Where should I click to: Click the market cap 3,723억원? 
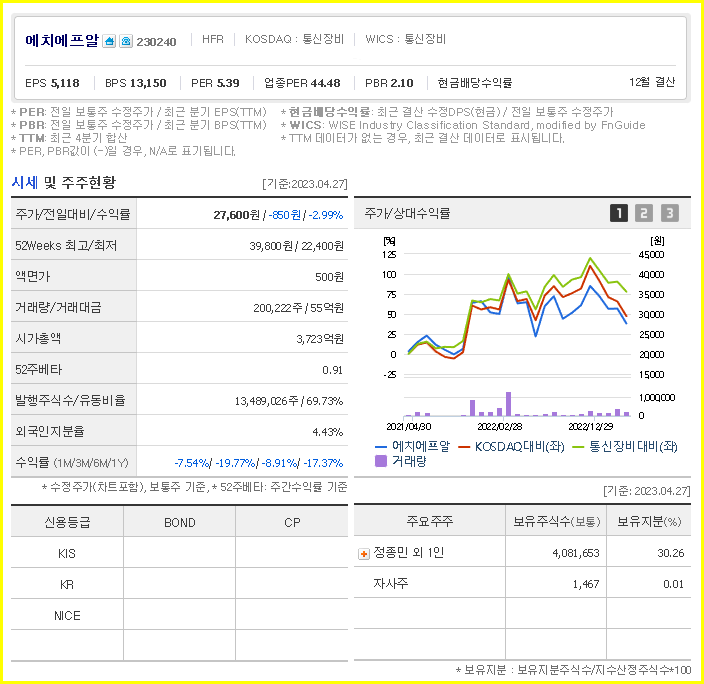click(320, 339)
